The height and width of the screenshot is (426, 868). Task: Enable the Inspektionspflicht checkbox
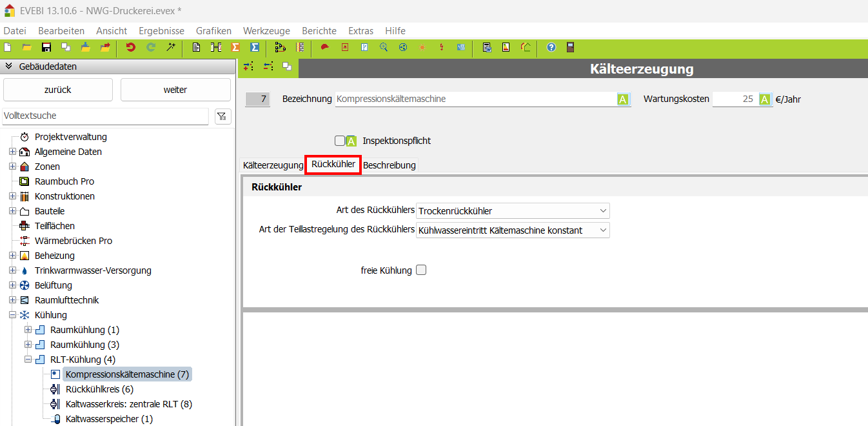click(x=340, y=141)
